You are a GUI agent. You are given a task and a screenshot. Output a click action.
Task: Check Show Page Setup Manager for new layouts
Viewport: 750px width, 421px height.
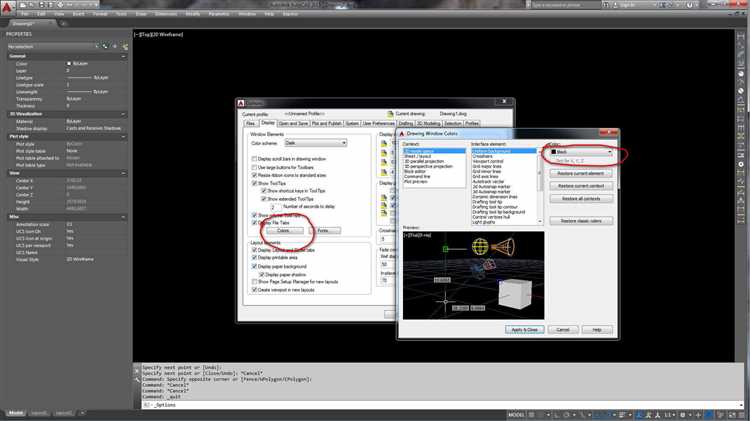tap(254, 282)
